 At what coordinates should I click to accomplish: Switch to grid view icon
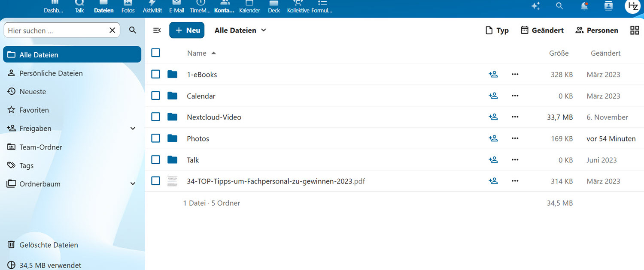(635, 30)
